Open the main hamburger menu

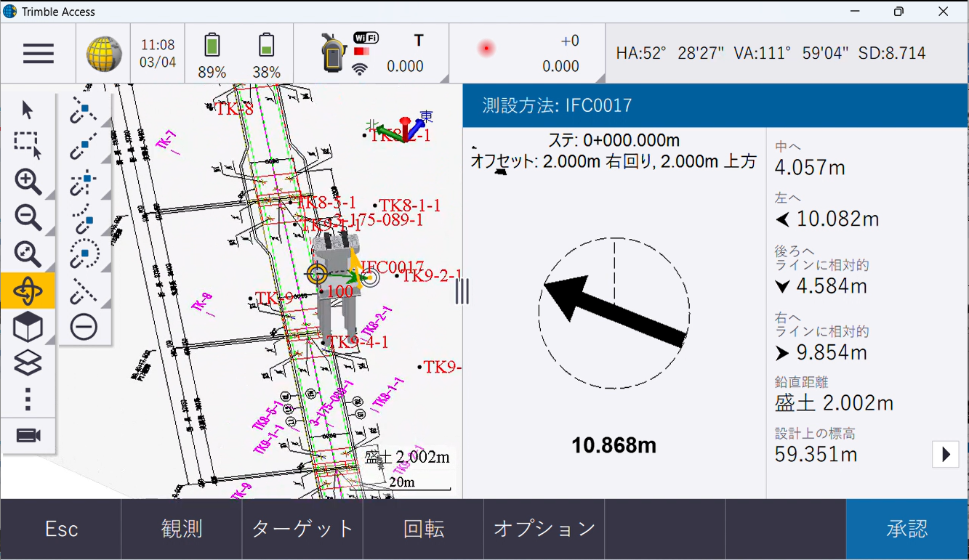tap(38, 54)
